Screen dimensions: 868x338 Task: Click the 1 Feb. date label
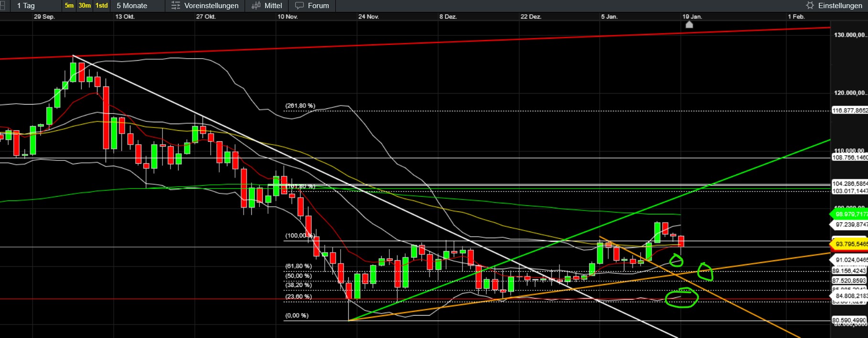point(796,17)
